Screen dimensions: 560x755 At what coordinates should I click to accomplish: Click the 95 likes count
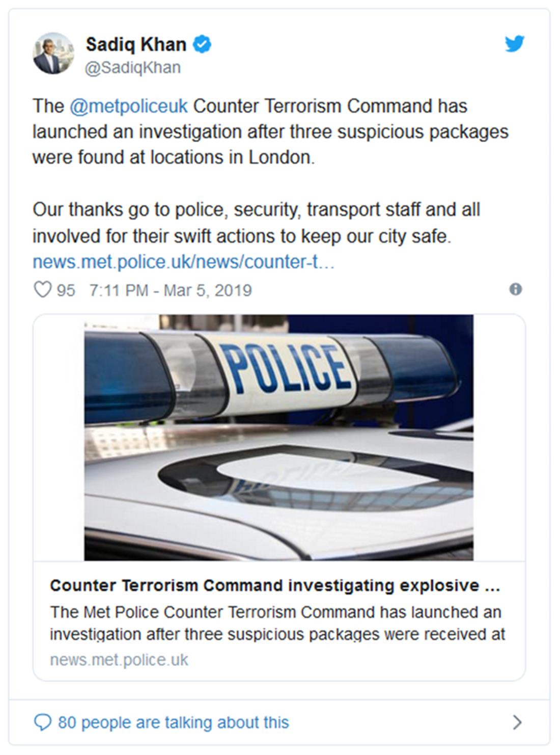[66, 290]
